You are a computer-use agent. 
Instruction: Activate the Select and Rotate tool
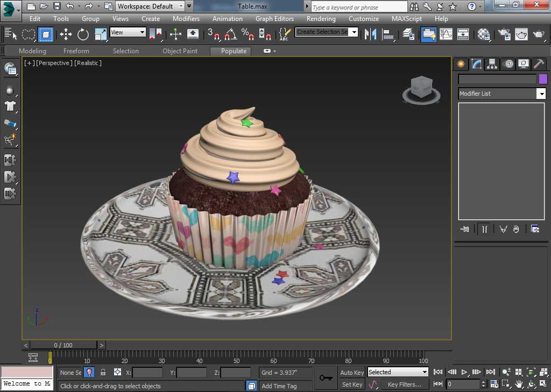coord(83,34)
